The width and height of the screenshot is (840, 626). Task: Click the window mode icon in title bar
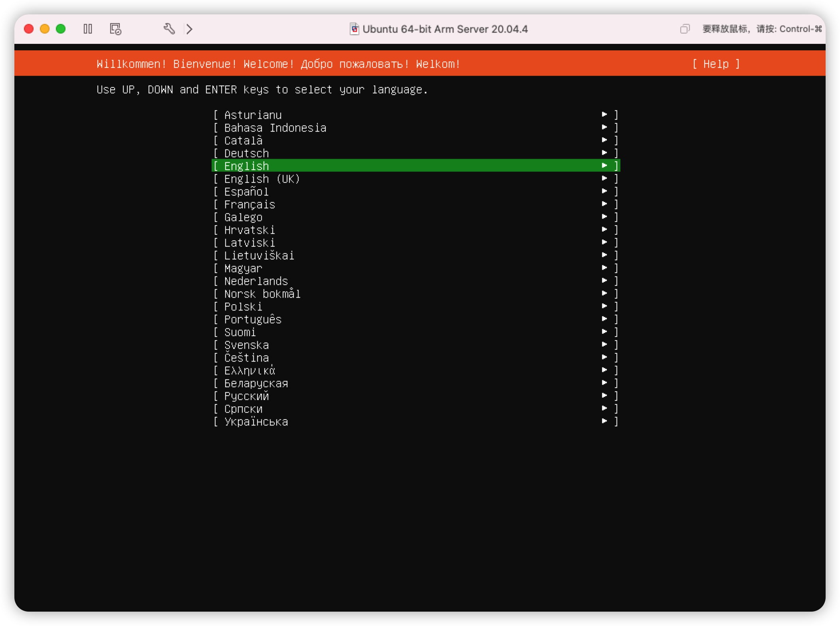pos(685,29)
